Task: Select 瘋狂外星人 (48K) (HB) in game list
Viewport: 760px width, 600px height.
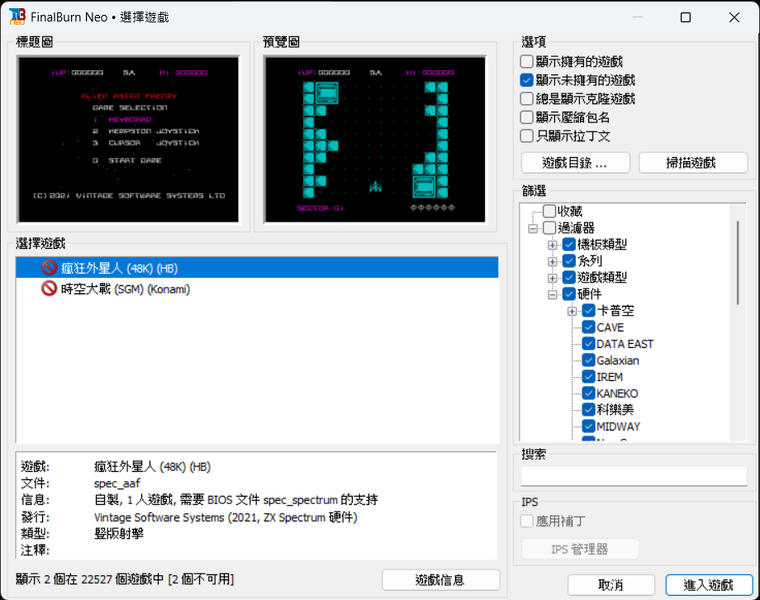Action: (257, 268)
